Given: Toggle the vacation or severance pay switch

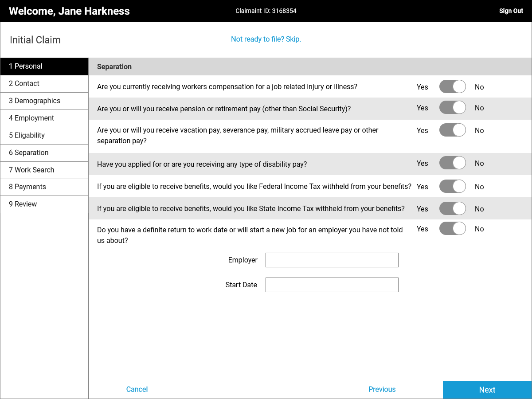Looking at the screenshot, I should pyautogui.click(x=452, y=130).
